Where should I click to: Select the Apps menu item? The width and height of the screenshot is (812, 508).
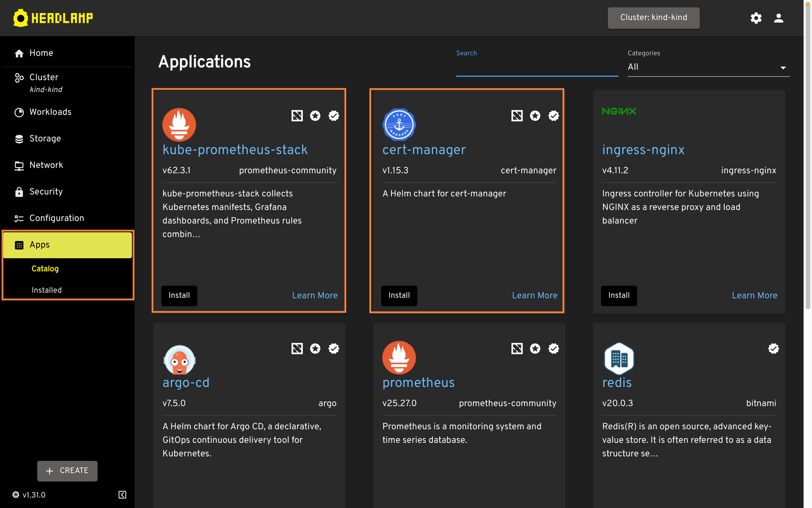[x=67, y=245]
